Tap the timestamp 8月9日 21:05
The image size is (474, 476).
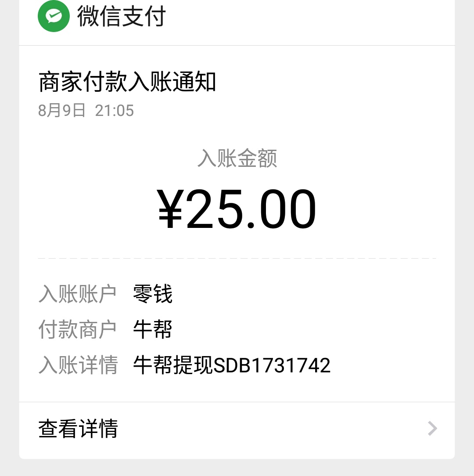click(86, 110)
